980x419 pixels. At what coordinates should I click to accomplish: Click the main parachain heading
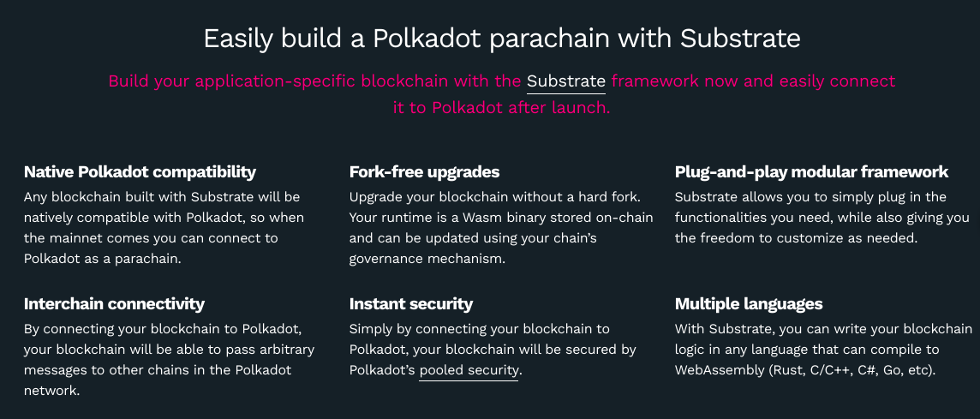[x=502, y=39]
